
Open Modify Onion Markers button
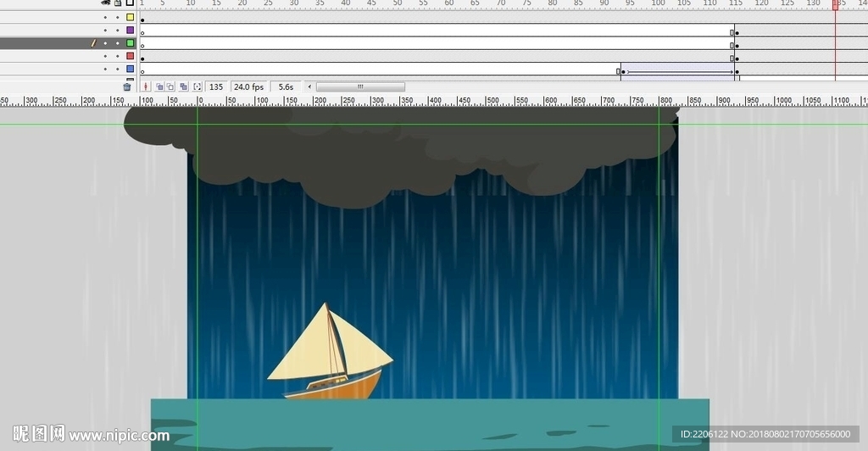[x=197, y=86]
